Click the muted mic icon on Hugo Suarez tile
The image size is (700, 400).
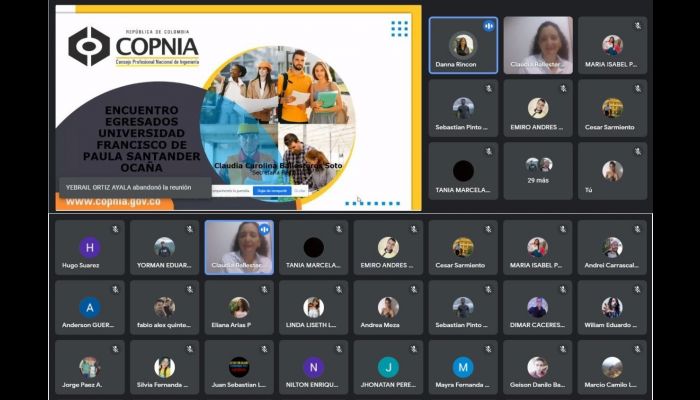tap(116, 229)
